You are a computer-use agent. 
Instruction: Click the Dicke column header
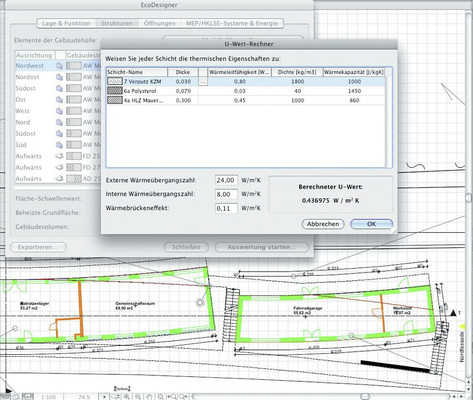point(183,72)
